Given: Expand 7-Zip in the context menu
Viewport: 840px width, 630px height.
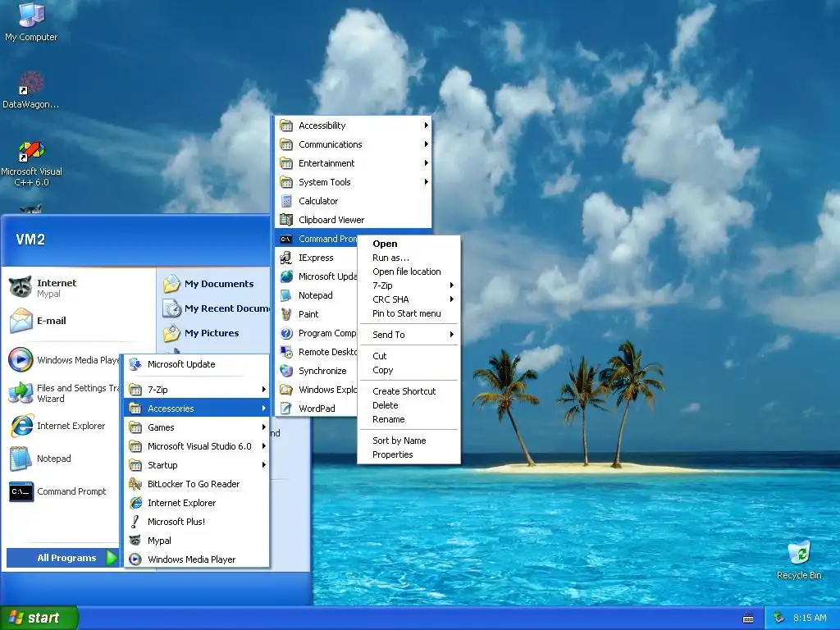Looking at the screenshot, I should pyautogui.click(x=409, y=285).
